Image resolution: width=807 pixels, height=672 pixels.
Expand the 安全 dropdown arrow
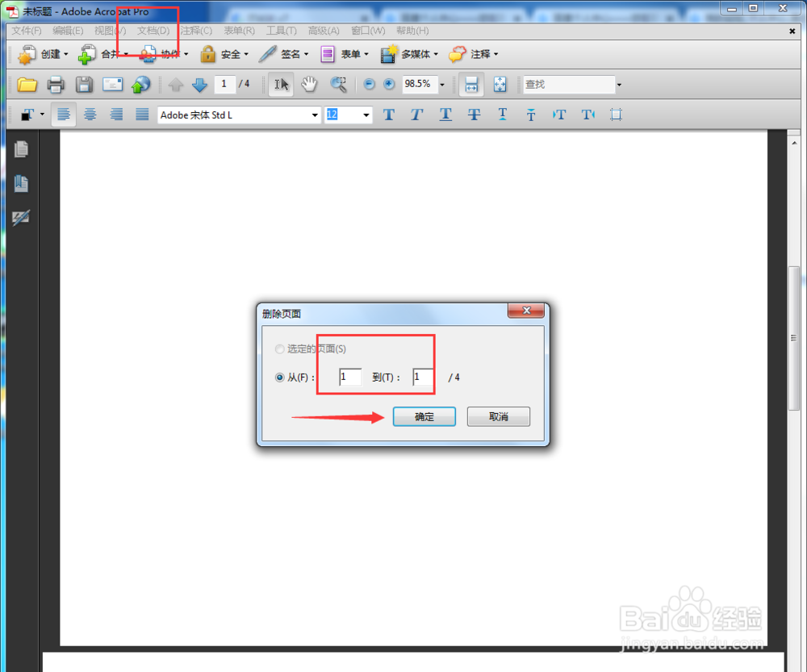246,54
